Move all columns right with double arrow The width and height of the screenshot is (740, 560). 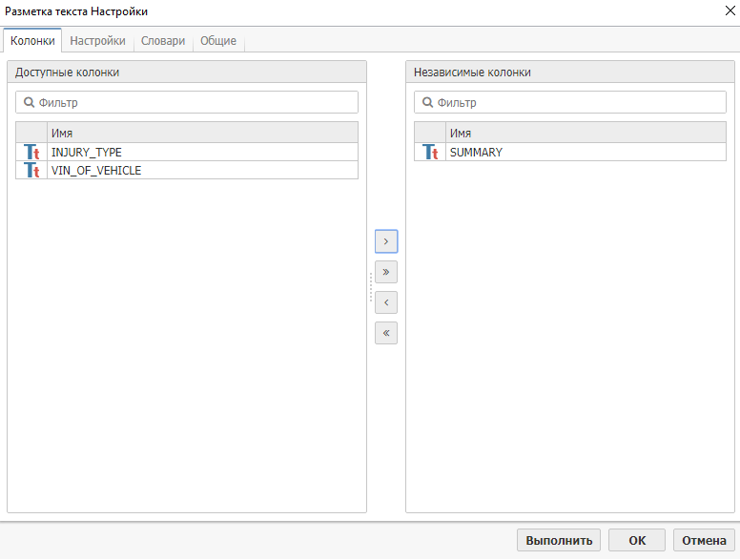click(386, 272)
